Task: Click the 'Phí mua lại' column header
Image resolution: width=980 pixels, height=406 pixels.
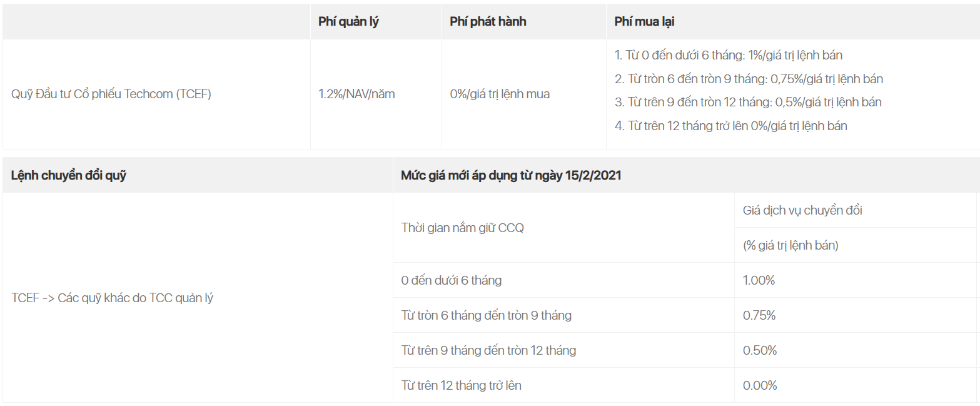Action: coord(644,21)
